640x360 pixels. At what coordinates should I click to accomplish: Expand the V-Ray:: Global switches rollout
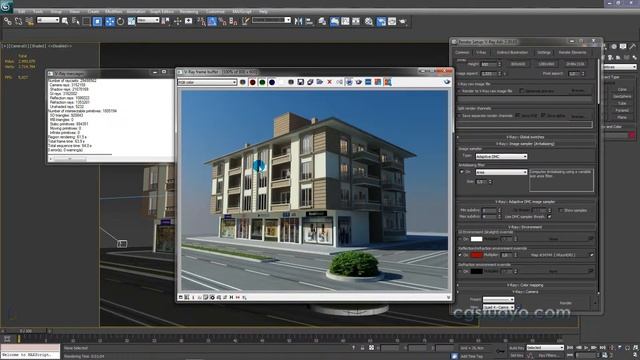pos(525,137)
